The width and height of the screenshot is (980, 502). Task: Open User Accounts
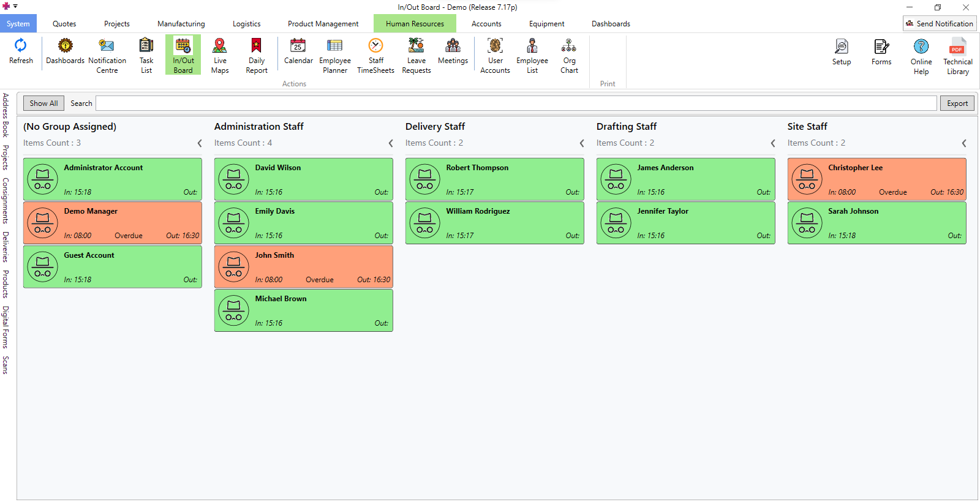click(496, 56)
